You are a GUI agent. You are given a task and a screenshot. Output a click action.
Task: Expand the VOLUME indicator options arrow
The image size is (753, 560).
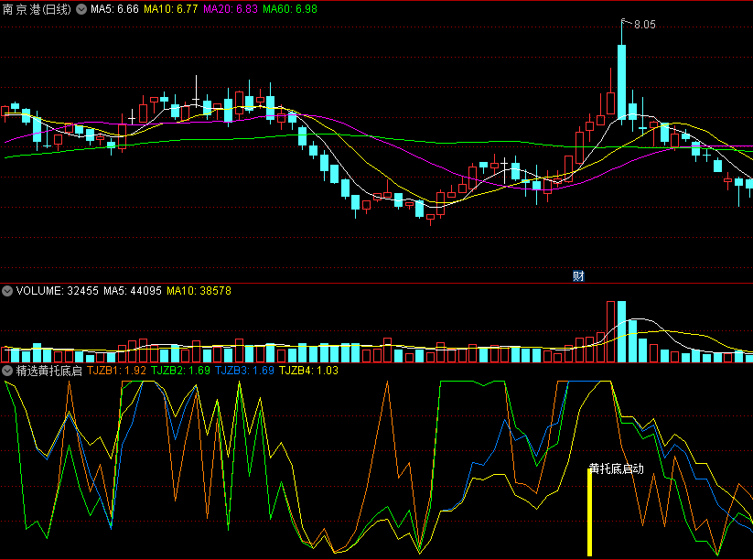pos(7,291)
